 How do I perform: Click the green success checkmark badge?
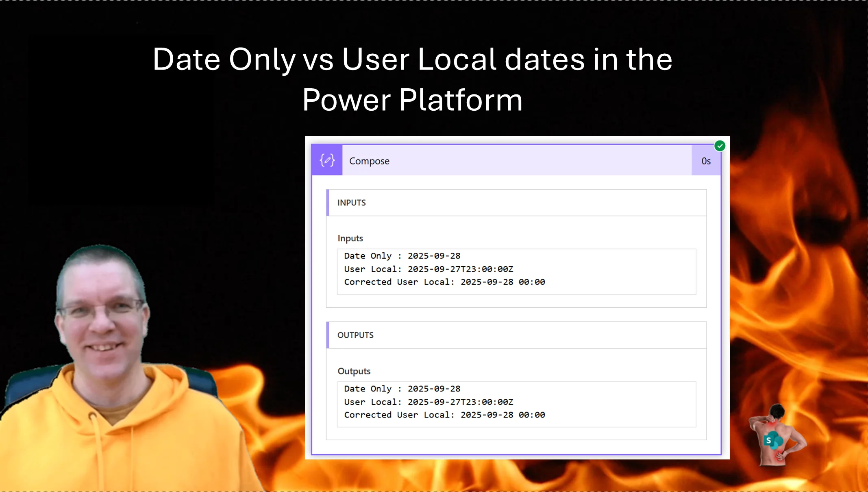[x=720, y=146]
